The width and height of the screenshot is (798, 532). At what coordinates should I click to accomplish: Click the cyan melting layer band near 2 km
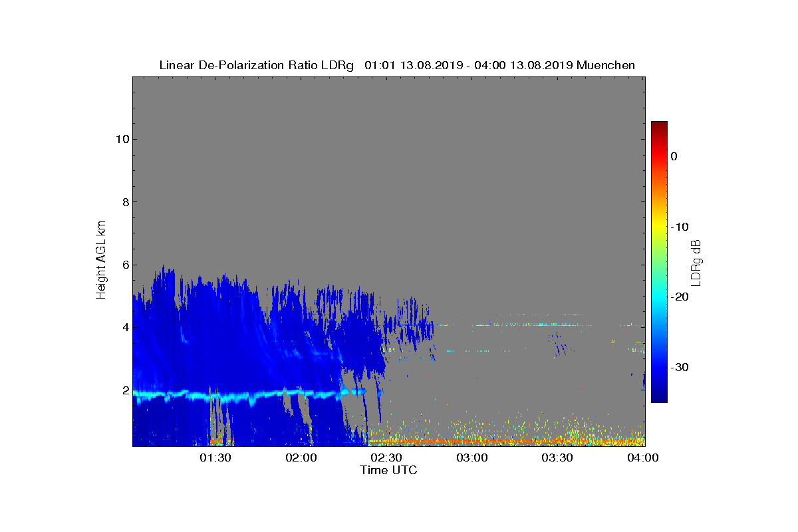(249, 394)
